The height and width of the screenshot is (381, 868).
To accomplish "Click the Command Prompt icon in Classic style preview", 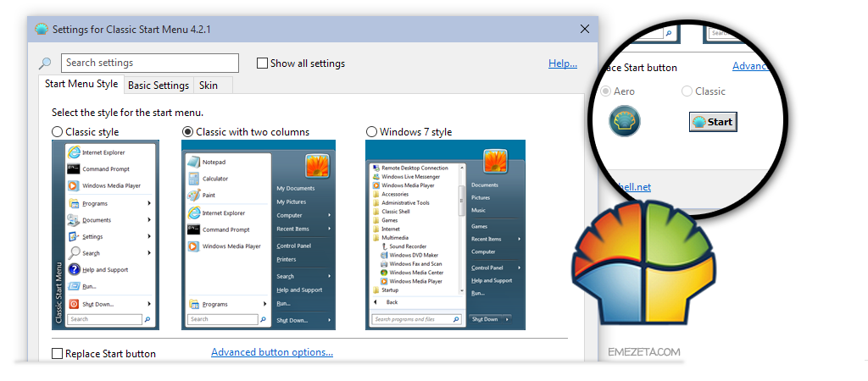I will [74, 168].
